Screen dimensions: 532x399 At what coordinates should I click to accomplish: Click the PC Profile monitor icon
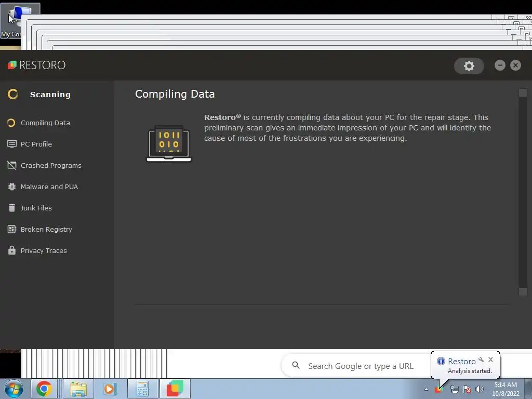12,144
